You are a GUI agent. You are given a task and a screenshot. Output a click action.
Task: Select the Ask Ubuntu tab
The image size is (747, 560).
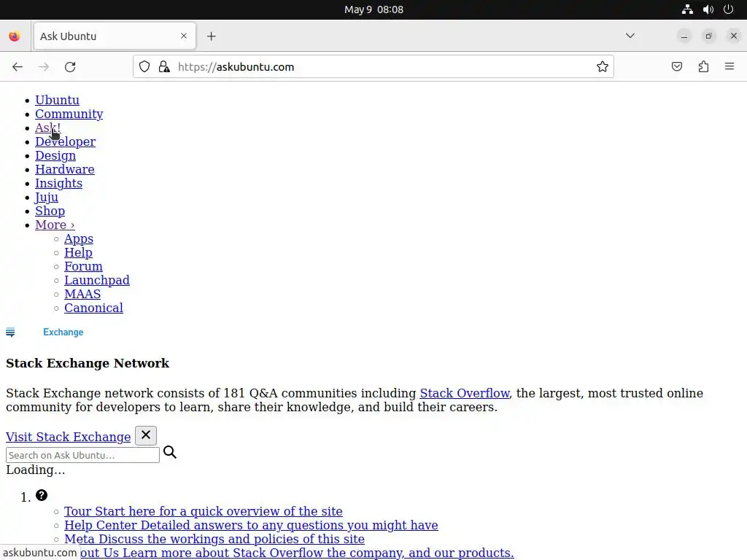[115, 36]
